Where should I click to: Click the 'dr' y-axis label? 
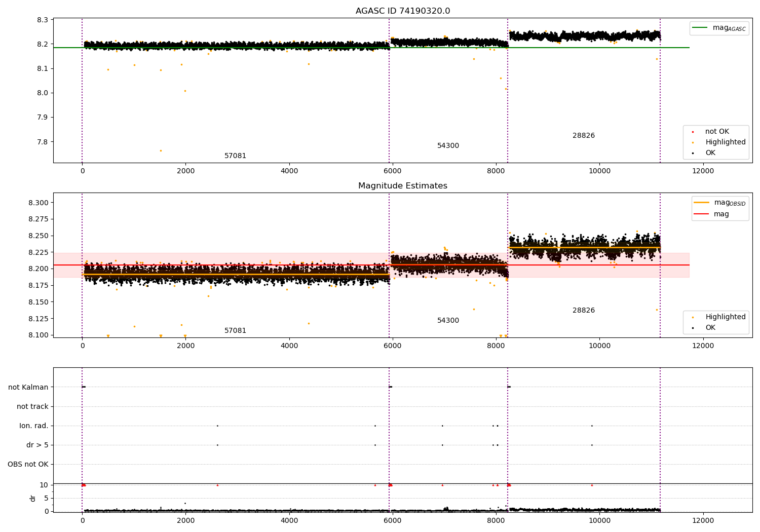(33, 498)
